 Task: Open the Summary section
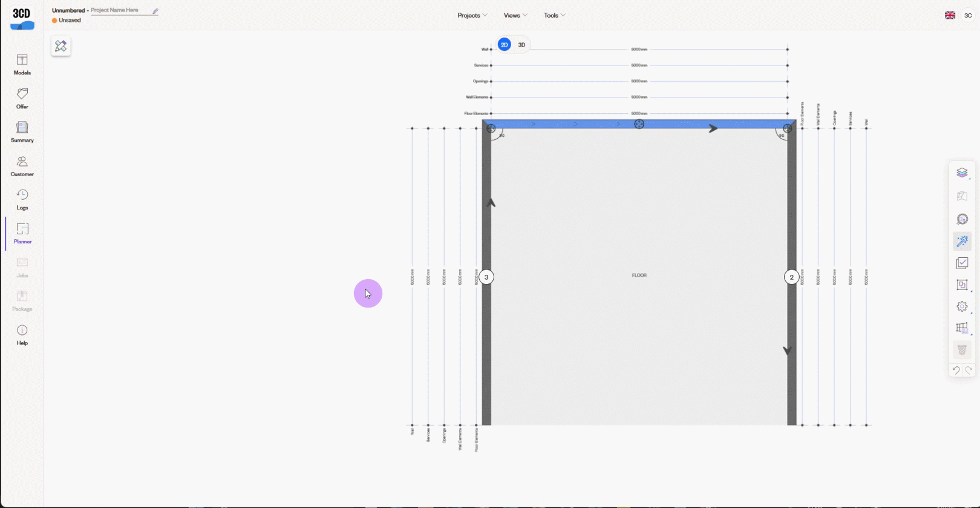tap(22, 132)
